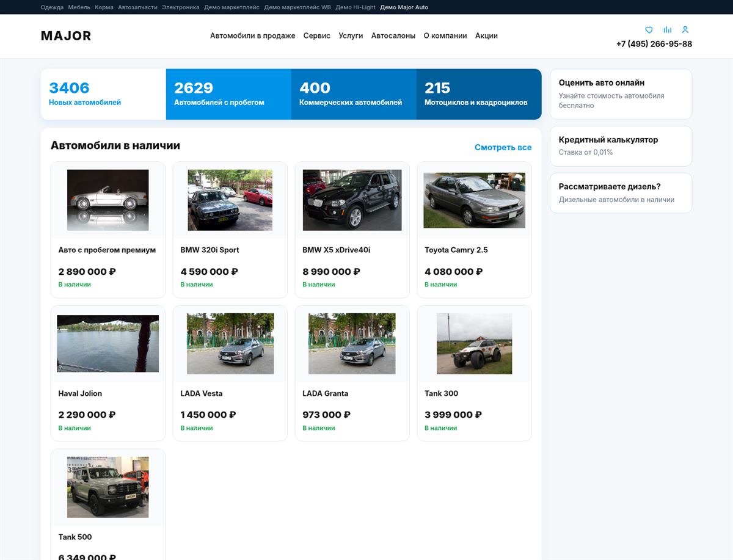Viewport: 733px width, 560px height.
Task: Select 2629 Автомобилей с пробегом tile
Action: click(x=228, y=94)
